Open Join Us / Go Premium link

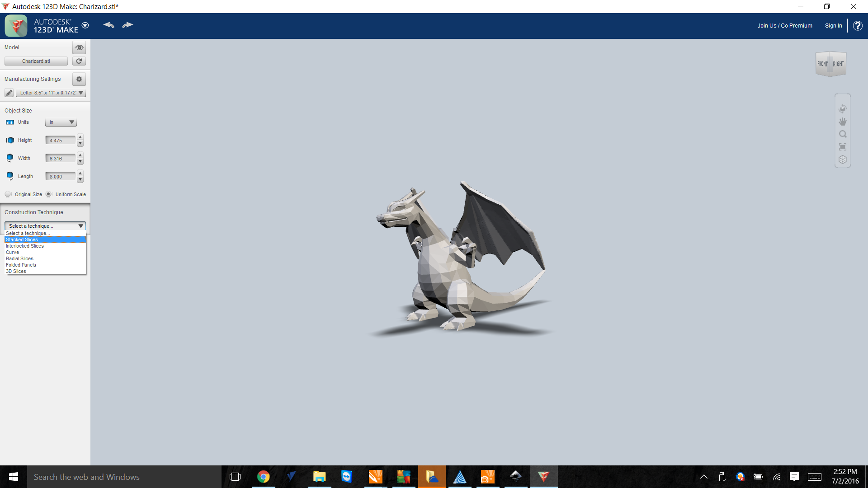coord(785,26)
